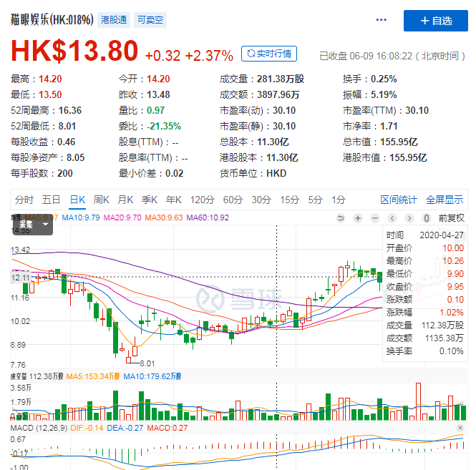The image size is (476, 470).
Task: Select the 周K weekly chart tab
Action: [101, 200]
